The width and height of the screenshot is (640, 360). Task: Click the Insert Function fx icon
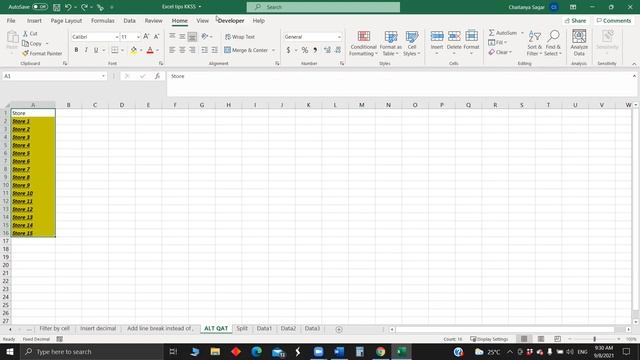tap(157, 76)
